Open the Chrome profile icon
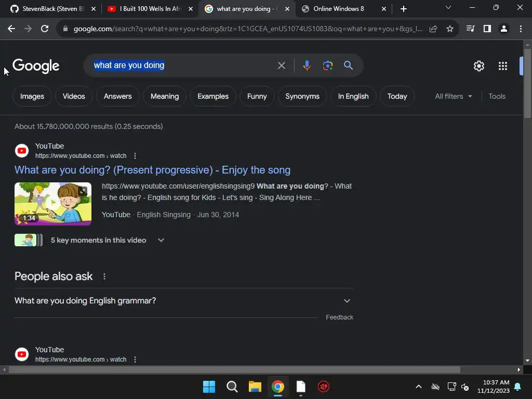 [504, 29]
